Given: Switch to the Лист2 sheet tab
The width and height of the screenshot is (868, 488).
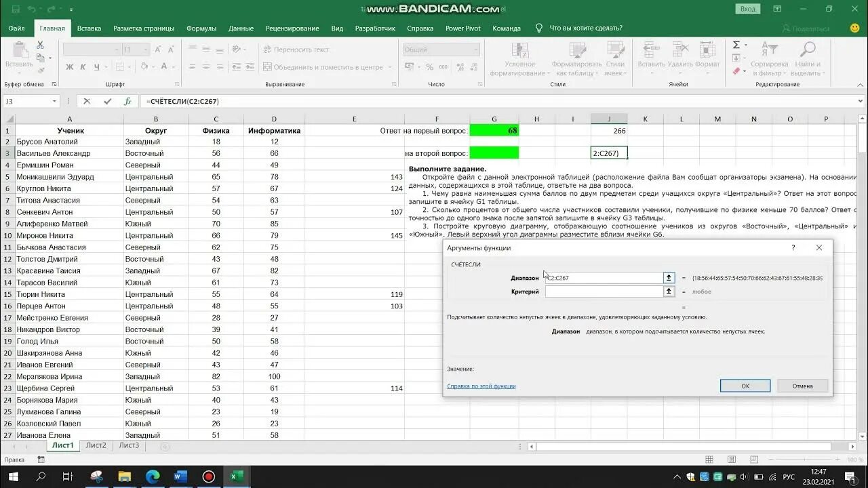Looking at the screenshot, I should coord(96,445).
